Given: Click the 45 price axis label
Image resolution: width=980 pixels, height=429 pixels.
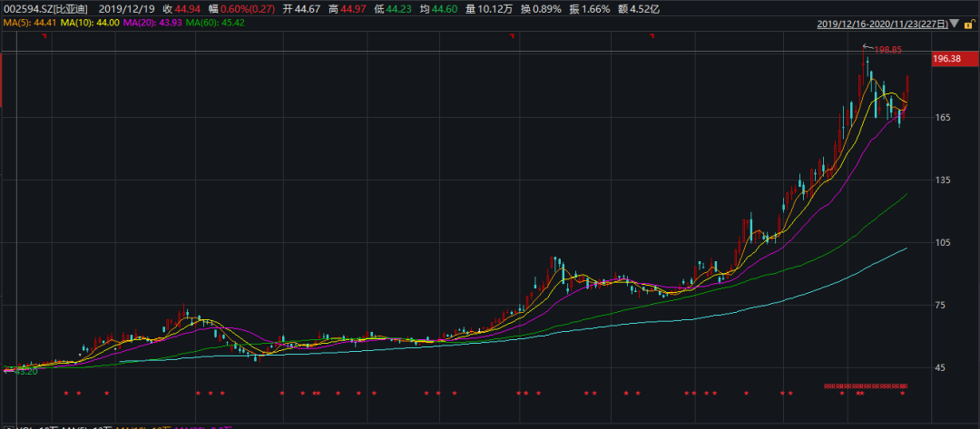Looking at the screenshot, I should coord(940,368).
